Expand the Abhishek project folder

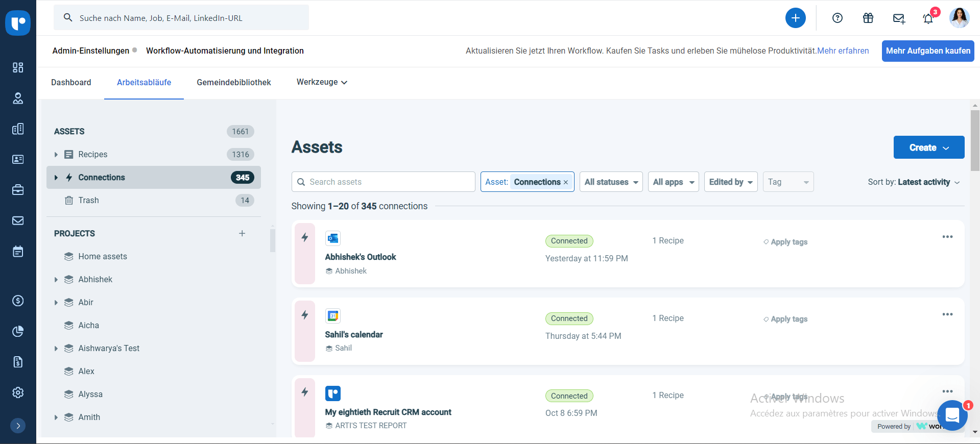point(56,280)
